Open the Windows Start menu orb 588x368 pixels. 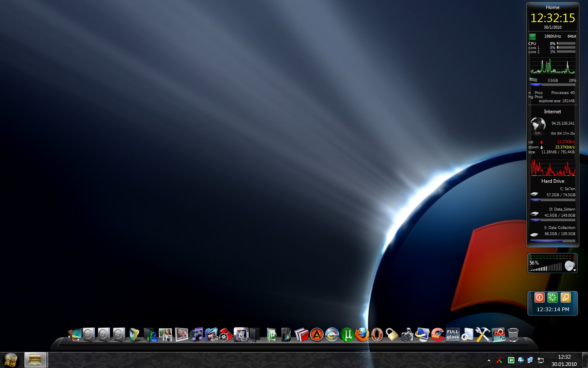point(11,360)
